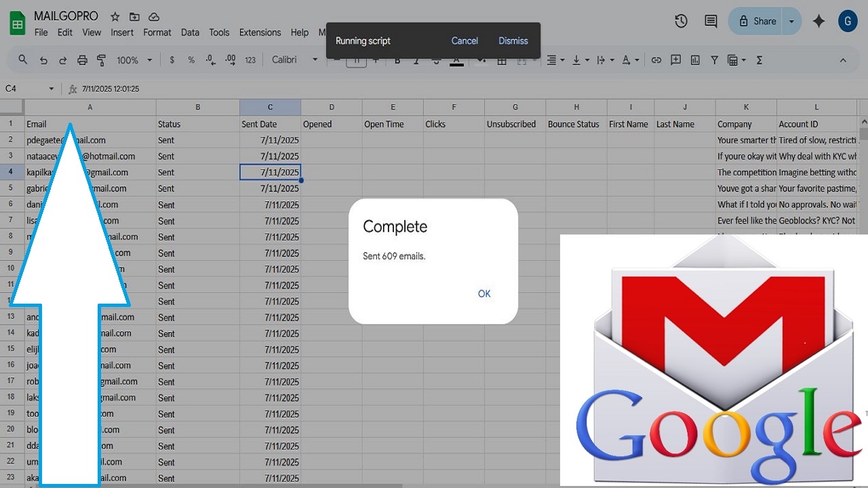The width and height of the screenshot is (868, 488).
Task: Open the comments history icon
Action: [x=711, y=22]
